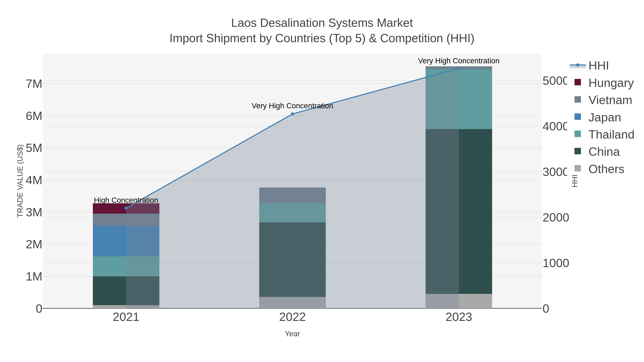
Task: Click the HHI line marker icon in legend
Action: (x=577, y=65)
